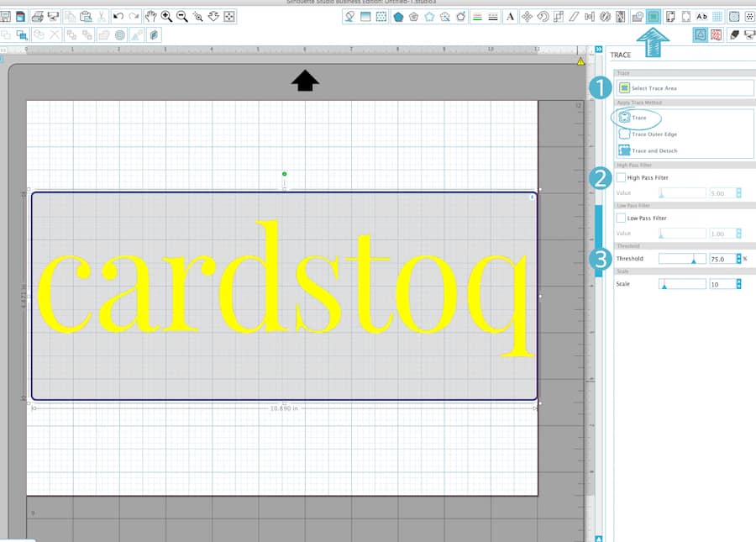Open the Grid settings icon

coord(717,17)
